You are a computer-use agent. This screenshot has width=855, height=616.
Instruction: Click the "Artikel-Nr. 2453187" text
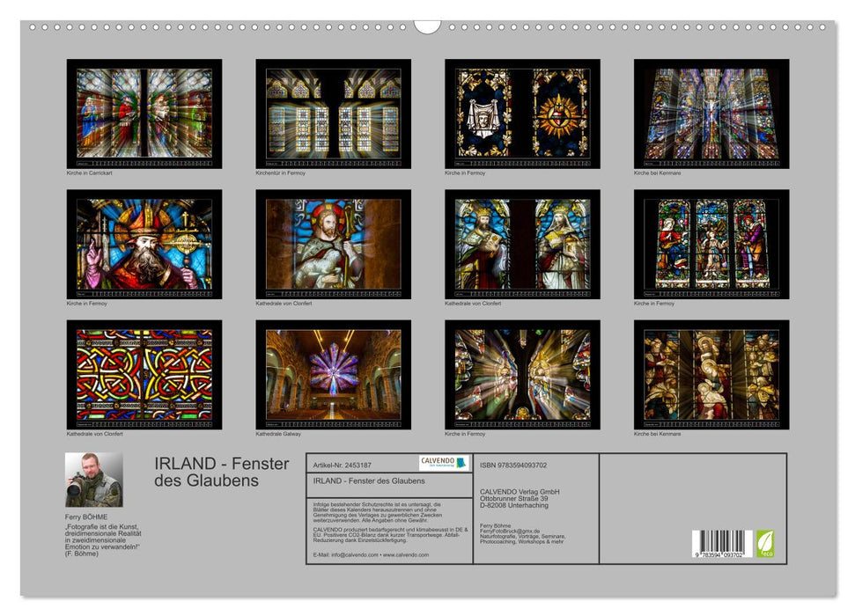[x=342, y=465]
